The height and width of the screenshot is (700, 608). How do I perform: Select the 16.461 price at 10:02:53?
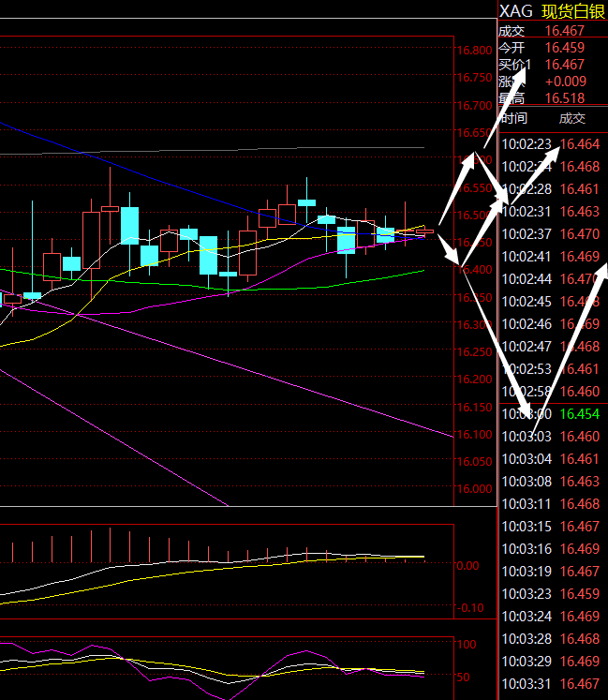point(580,369)
